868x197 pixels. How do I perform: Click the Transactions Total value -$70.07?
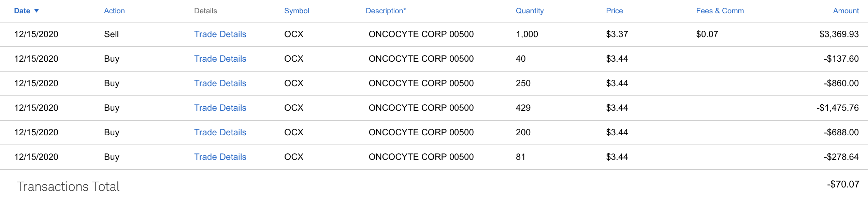pyautogui.click(x=843, y=184)
